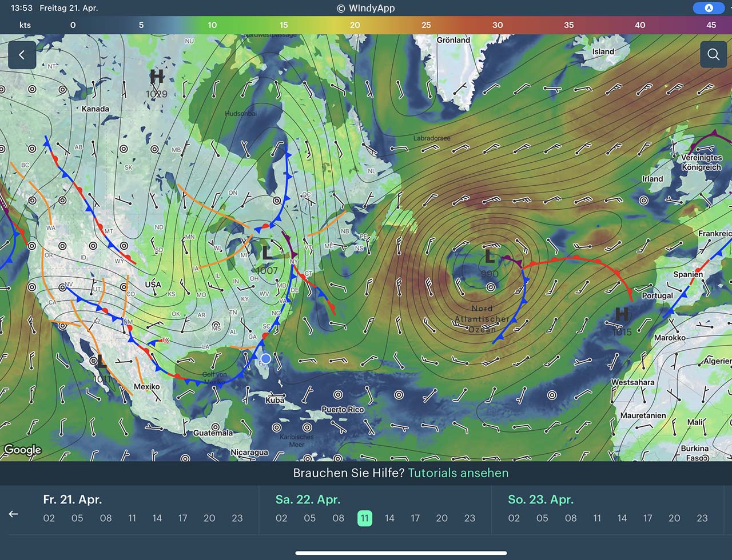Screen dimensions: 732x560
Task: Select 05 hour on Saturday 22 April
Action: (310, 518)
